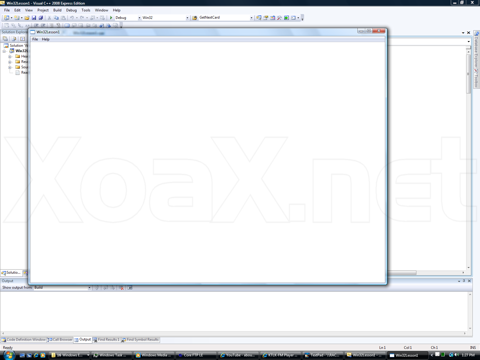Click the Windows Media taskbar button
Image resolution: width=480 pixels, height=360 pixels.
tap(154, 355)
